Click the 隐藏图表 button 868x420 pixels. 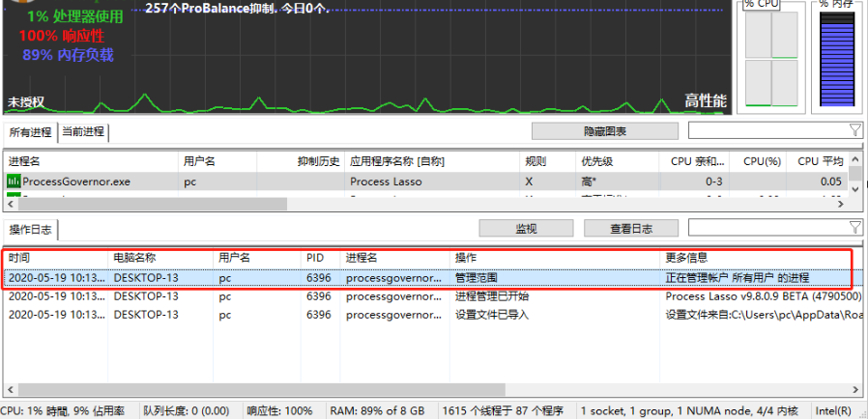605,131
